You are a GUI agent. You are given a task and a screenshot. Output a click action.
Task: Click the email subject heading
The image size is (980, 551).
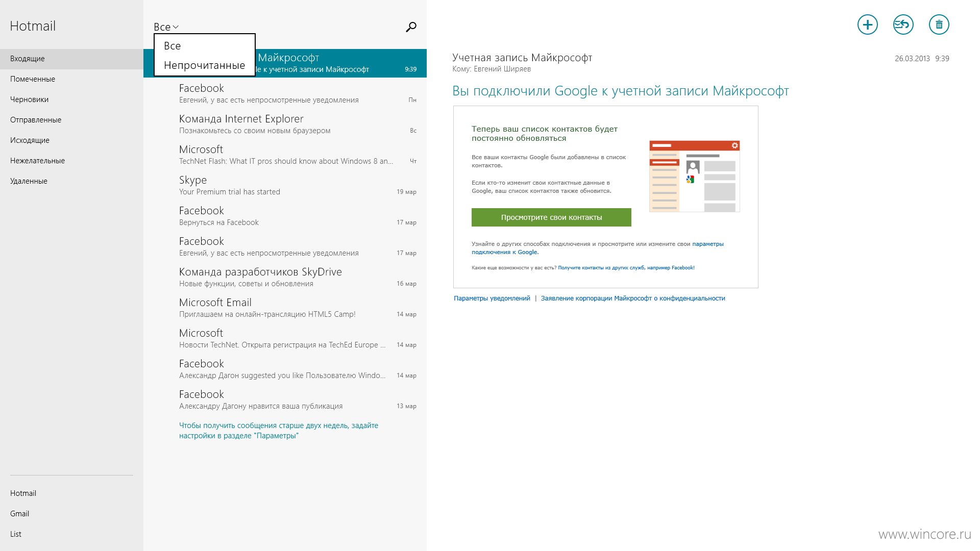pos(621,91)
